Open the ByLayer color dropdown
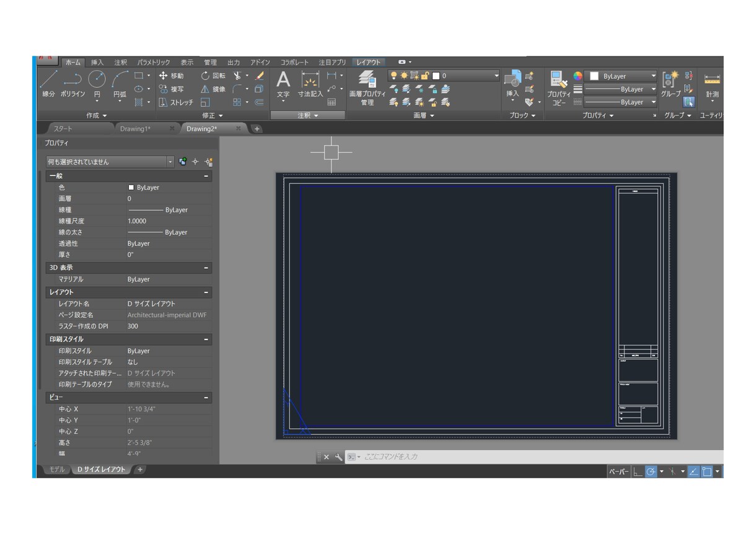756x534 pixels. pos(621,76)
